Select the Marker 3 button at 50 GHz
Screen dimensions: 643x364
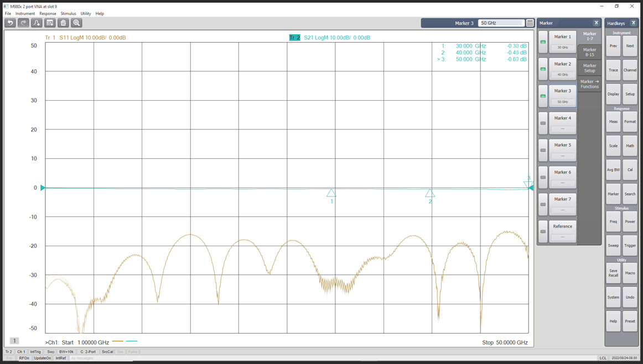(x=563, y=96)
